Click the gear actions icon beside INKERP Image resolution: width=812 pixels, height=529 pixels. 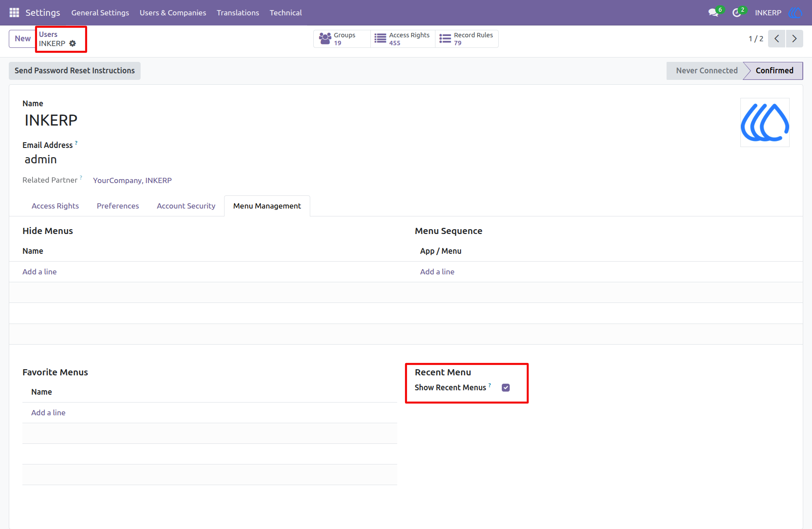(72, 43)
